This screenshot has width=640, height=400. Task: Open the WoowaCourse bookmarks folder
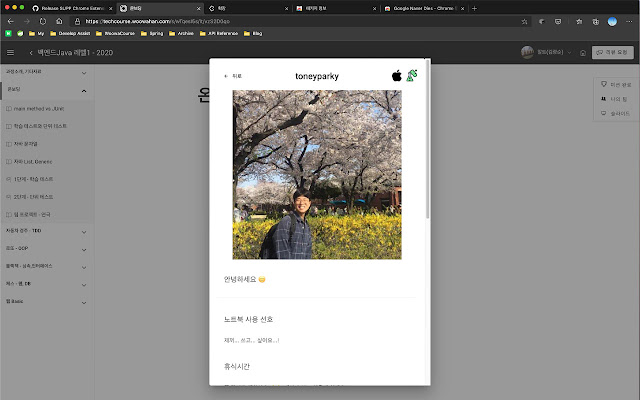pyautogui.click(x=116, y=33)
